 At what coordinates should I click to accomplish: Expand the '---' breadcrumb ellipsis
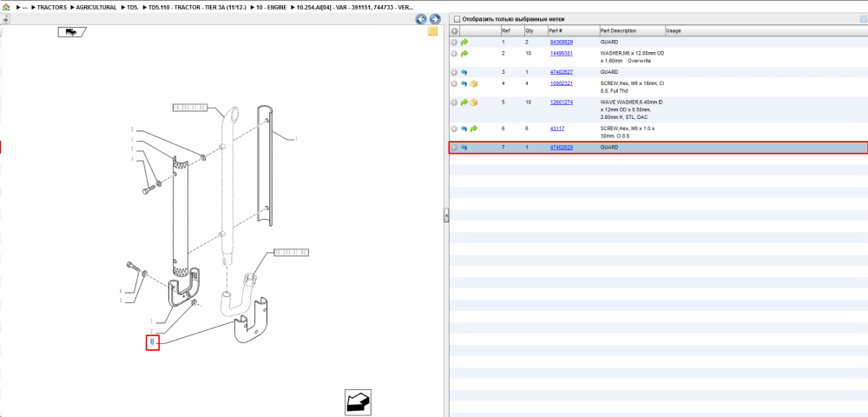click(25, 8)
